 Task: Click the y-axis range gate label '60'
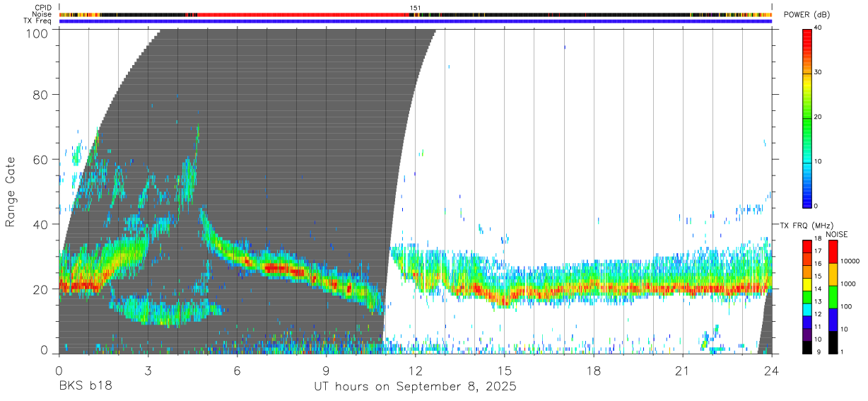pyautogui.click(x=41, y=159)
